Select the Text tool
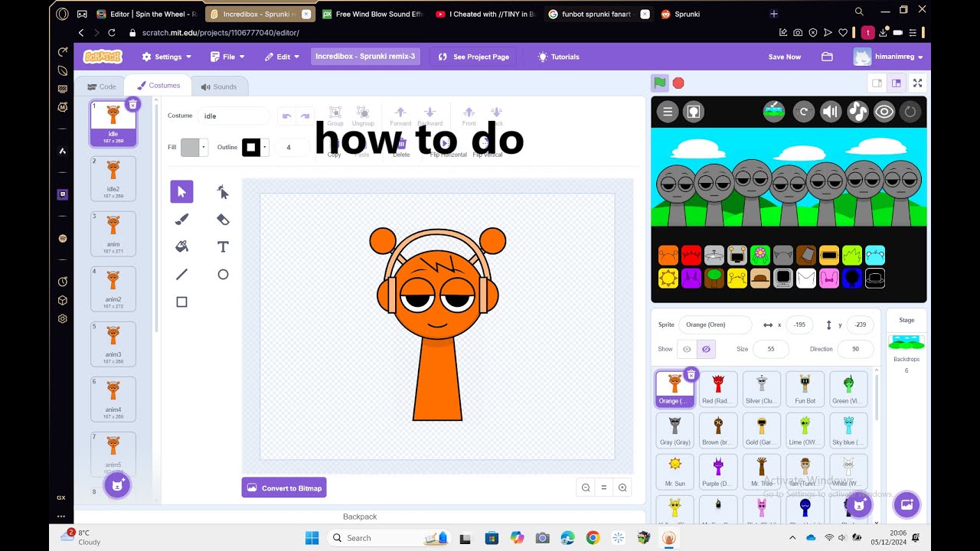The image size is (980, 551). (223, 246)
